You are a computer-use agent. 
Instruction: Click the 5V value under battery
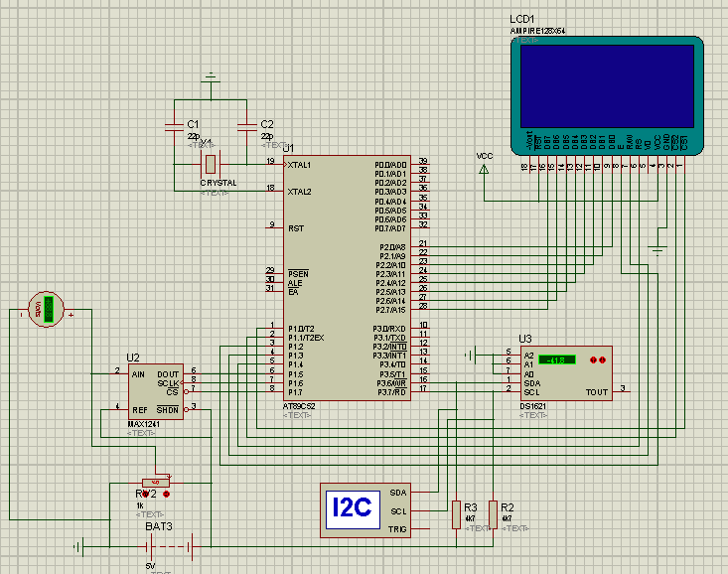(x=150, y=566)
